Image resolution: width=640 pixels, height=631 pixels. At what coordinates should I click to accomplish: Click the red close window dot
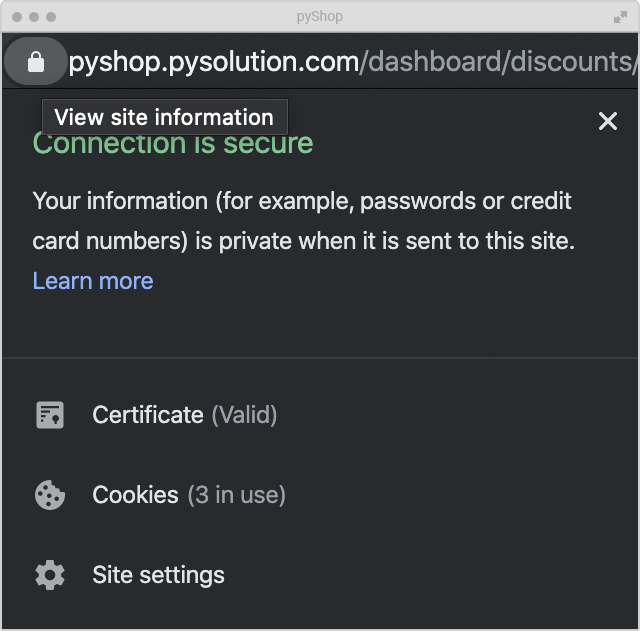[17, 17]
